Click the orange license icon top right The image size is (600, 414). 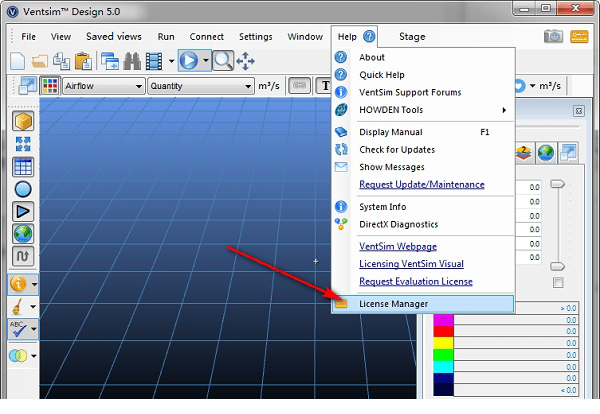coord(579,37)
